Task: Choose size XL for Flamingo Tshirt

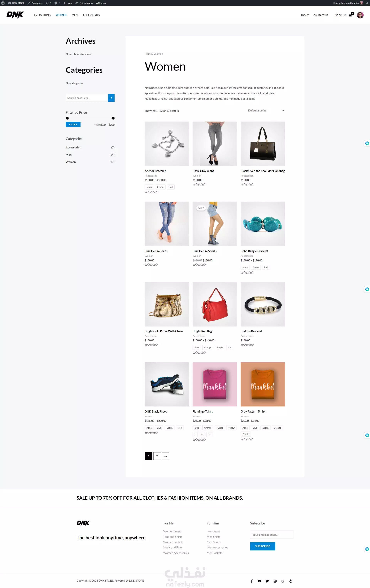Action: tap(209, 434)
